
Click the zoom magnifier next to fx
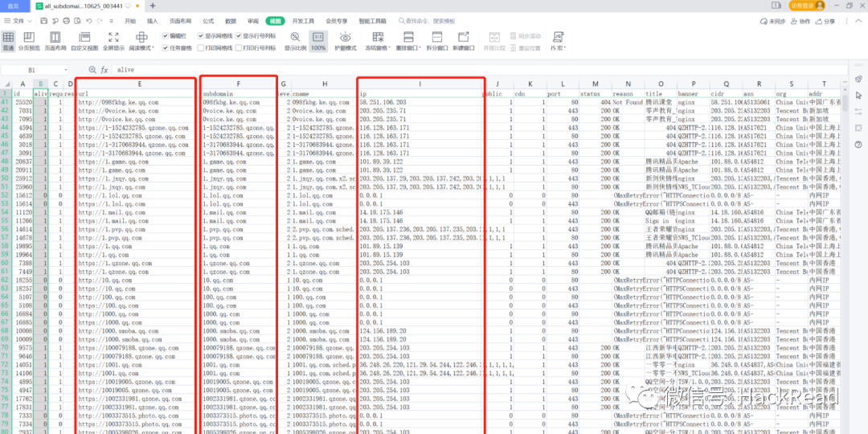92,70
